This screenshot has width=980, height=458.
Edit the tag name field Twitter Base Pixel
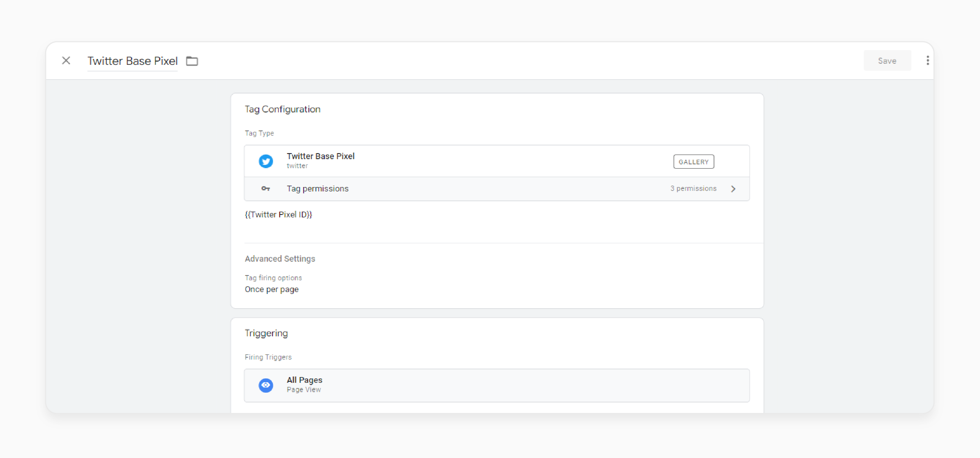click(x=132, y=61)
